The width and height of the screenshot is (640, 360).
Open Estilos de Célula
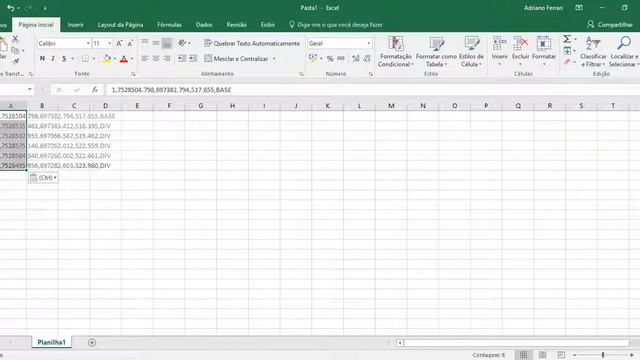tap(471, 51)
